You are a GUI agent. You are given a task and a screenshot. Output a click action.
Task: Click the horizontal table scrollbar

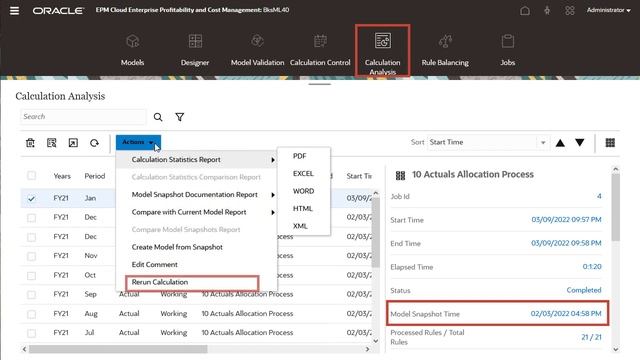click(x=118, y=349)
